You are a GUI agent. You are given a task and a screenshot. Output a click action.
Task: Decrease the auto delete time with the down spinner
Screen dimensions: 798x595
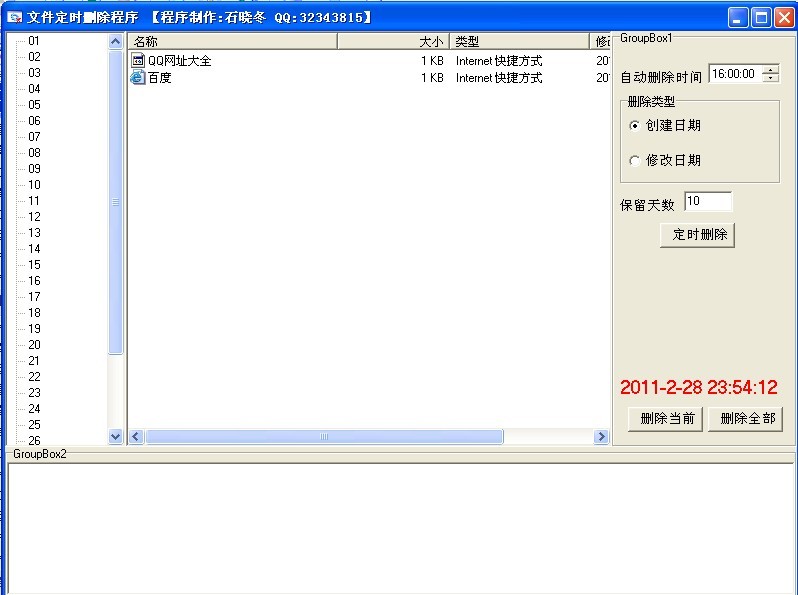tap(771, 78)
